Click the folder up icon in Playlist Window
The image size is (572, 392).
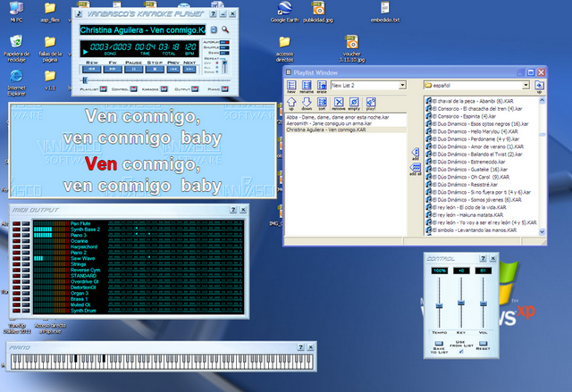[539, 87]
